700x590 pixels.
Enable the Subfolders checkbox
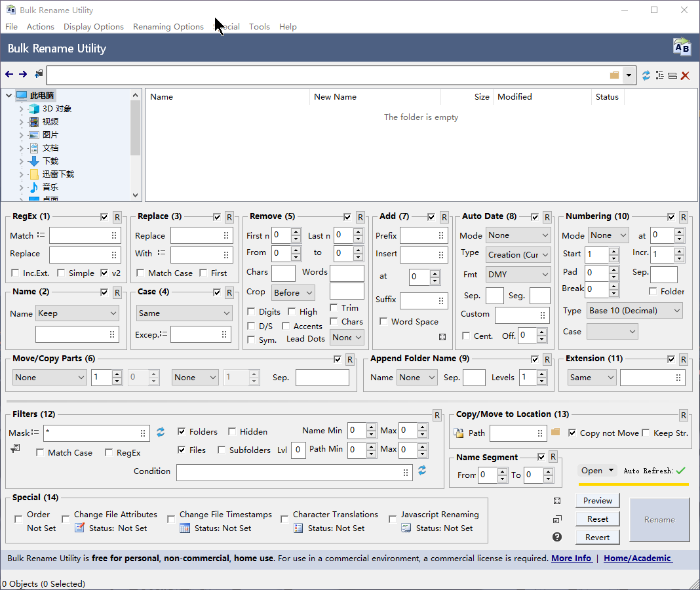click(x=222, y=450)
